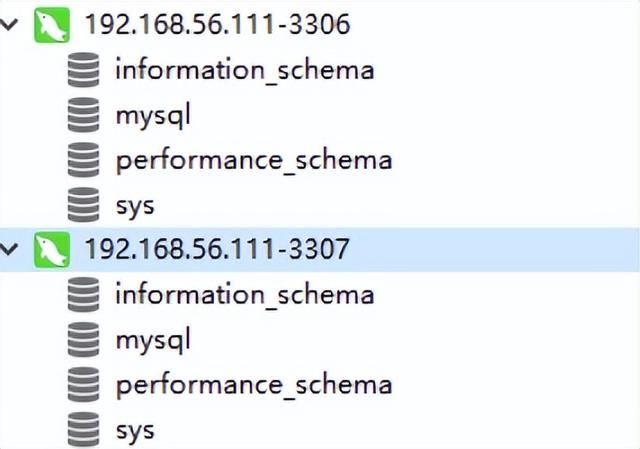The width and height of the screenshot is (640, 449).
Task: Select the sys label under the 3307 connection
Action: tap(135, 430)
